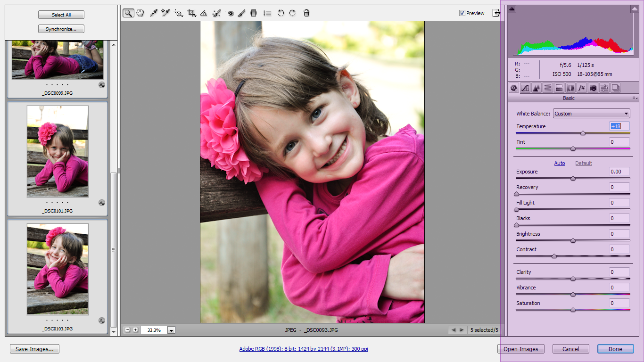The height and width of the screenshot is (362, 644).
Task: Uncheck the Preview checkbox
Action: tap(462, 13)
